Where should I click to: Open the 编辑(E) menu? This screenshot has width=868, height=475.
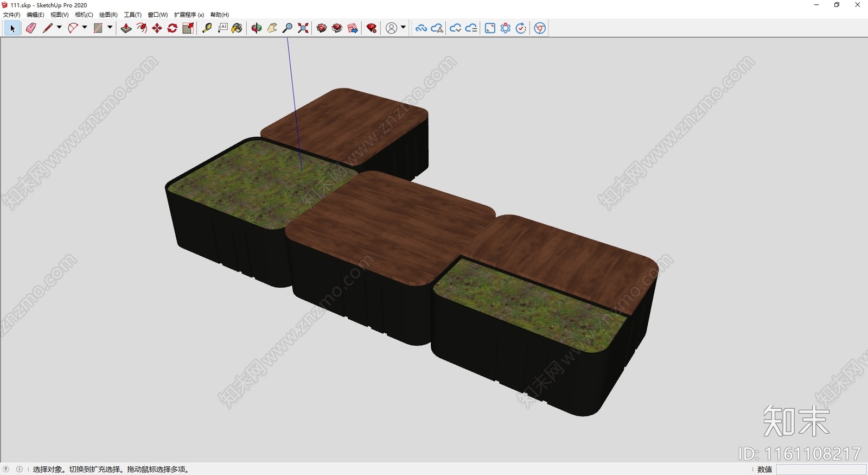(35, 15)
